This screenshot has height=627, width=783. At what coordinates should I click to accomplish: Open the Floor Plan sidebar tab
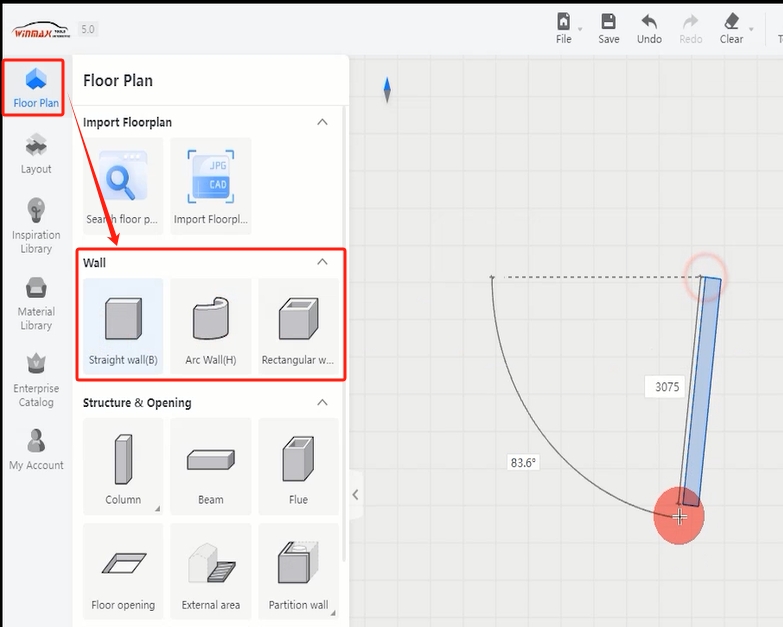click(35, 88)
